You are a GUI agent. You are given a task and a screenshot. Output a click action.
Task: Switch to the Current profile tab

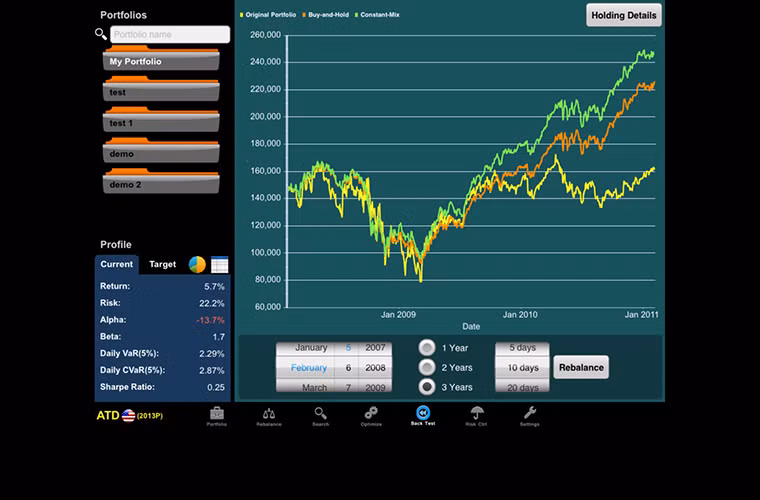116,265
